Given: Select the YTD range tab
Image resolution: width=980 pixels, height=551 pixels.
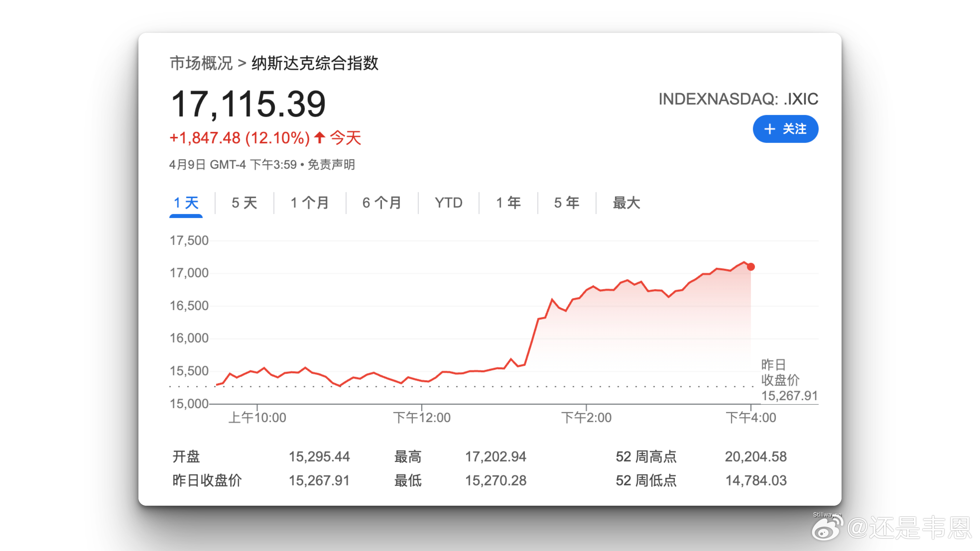Looking at the screenshot, I should [448, 203].
